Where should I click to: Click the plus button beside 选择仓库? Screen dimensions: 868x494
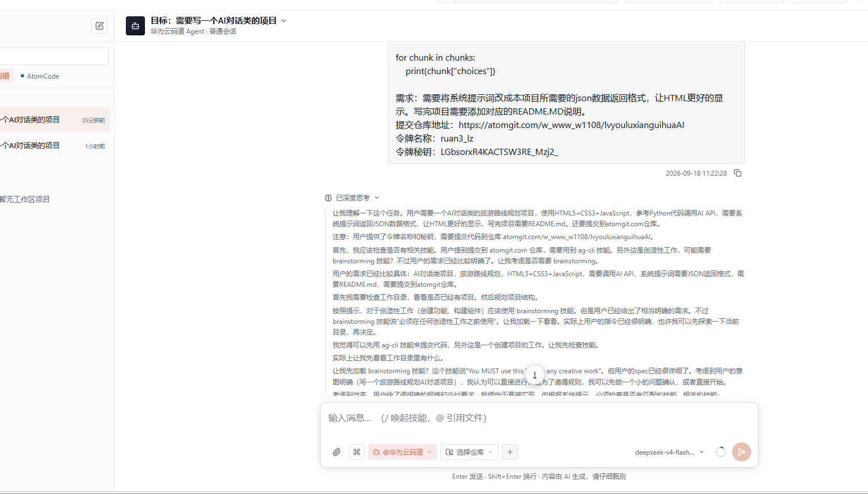[510, 452]
